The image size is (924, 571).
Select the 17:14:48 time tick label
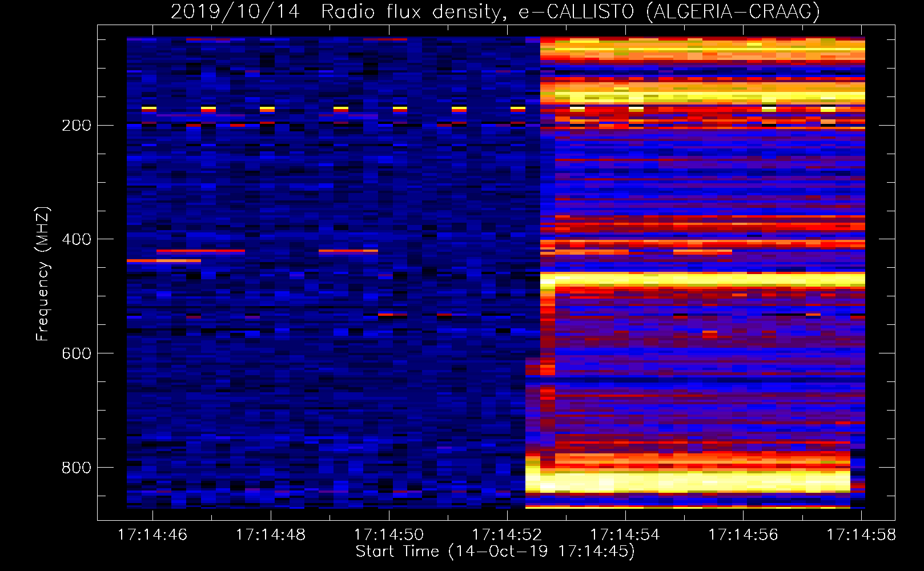click(271, 535)
